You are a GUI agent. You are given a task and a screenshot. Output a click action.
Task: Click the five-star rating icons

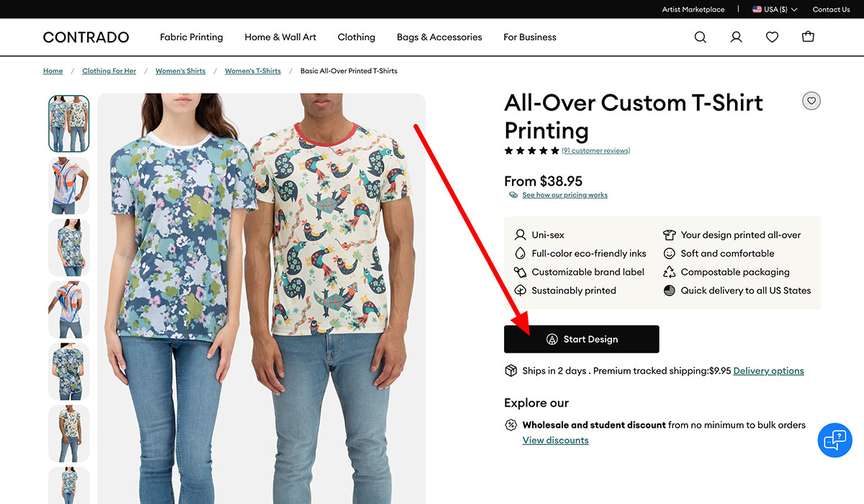pyautogui.click(x=531, y=151)
